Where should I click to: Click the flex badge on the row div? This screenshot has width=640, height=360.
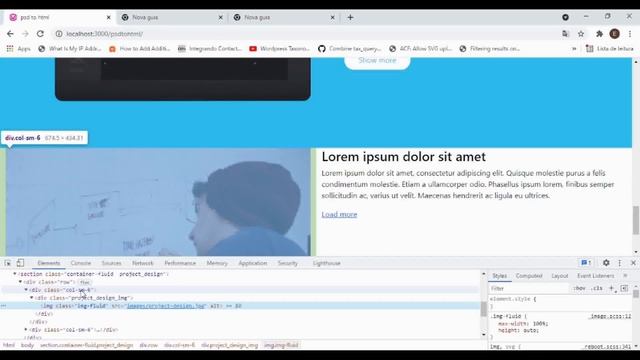(84, 282)
